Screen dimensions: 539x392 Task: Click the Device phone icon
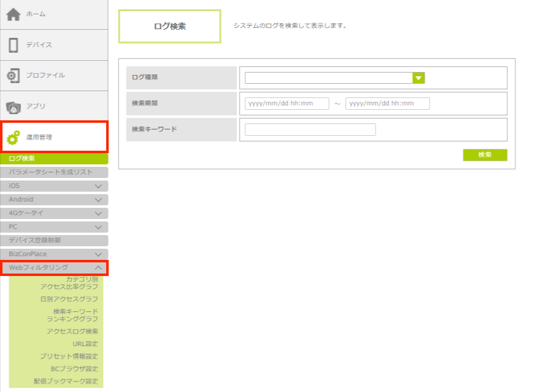13,45
